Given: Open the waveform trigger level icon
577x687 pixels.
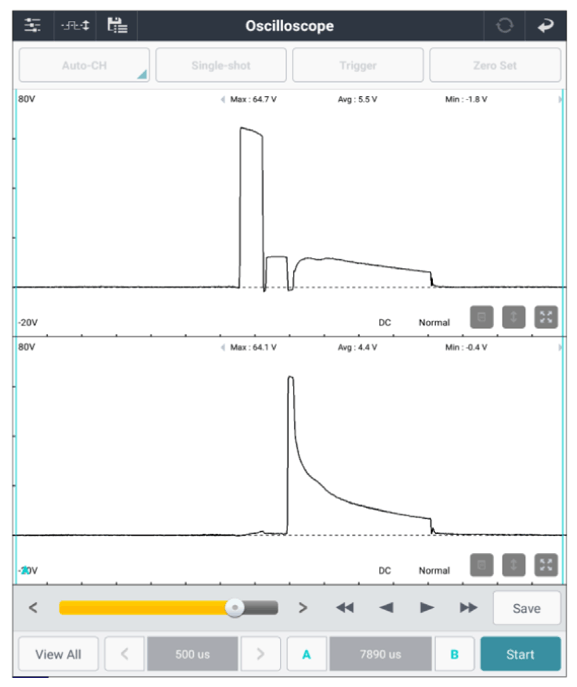Looking at the screenshot, I should [75, 25].
